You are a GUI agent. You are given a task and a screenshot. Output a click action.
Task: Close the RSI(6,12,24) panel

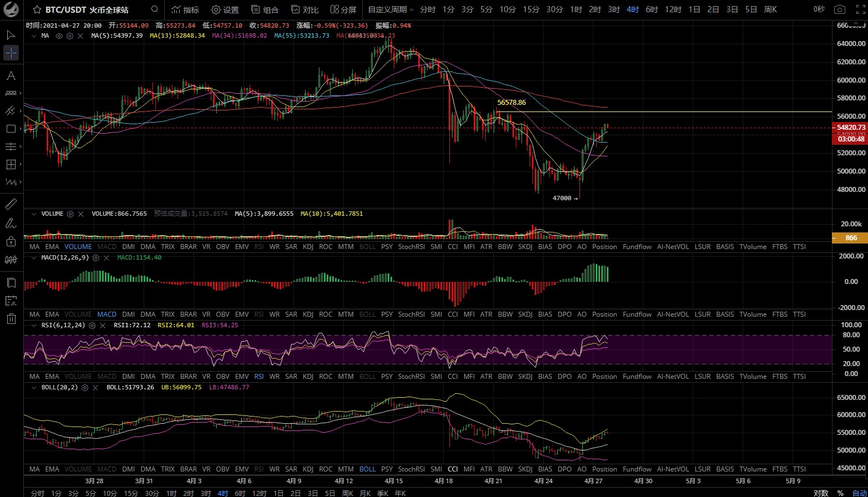point(103,325)
